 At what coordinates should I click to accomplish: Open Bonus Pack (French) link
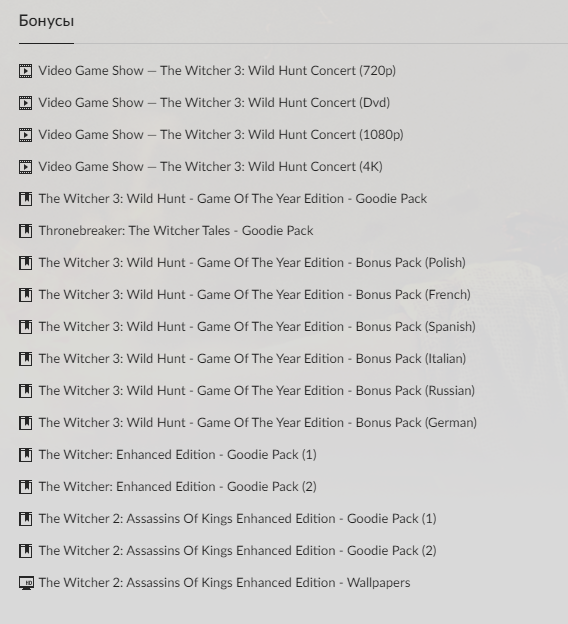click(x=254, y=294)
